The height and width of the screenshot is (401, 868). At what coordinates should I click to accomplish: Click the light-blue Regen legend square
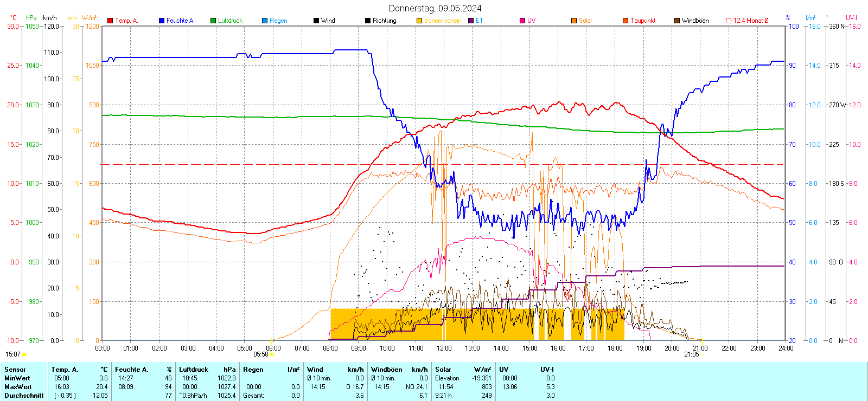[265, 21]
